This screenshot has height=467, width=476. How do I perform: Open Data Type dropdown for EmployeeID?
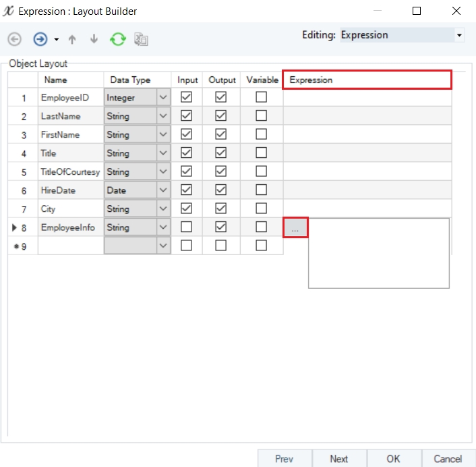pyautogui.click(x=163, y=98)
